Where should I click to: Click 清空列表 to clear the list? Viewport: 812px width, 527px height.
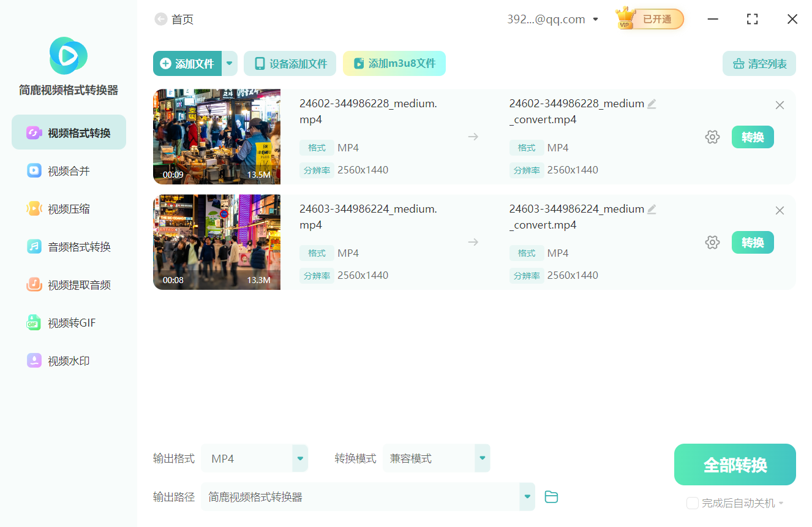click(759, 63)
